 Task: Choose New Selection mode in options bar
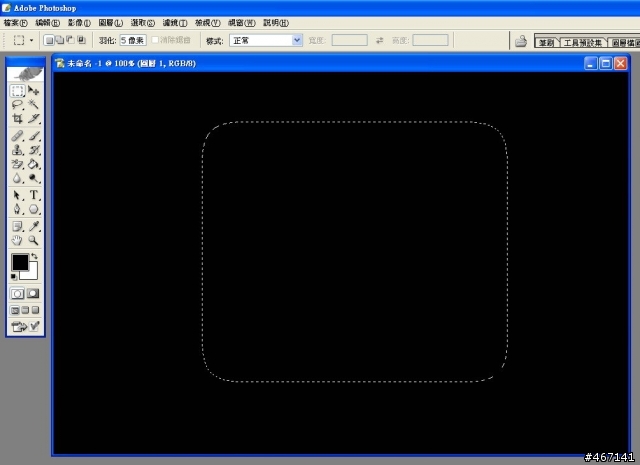(49, 40)
